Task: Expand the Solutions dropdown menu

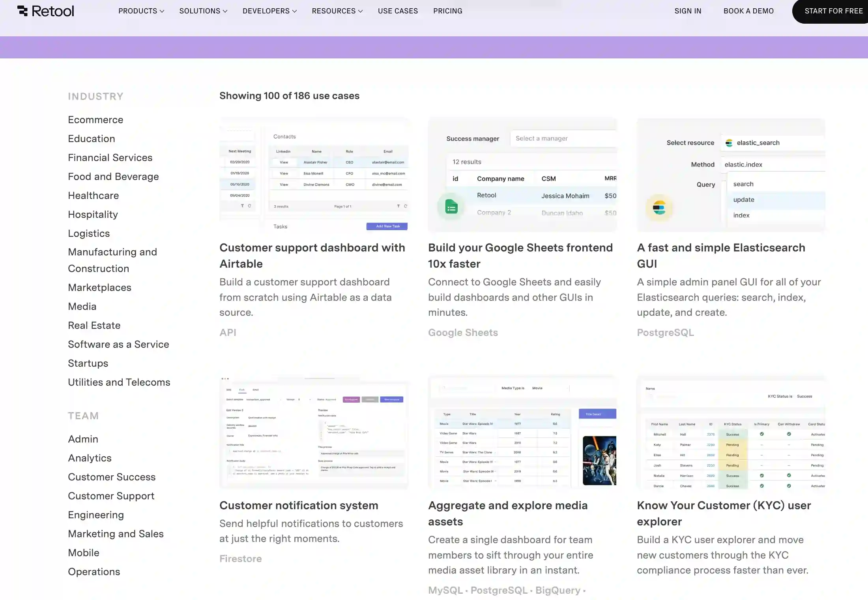Action: 203,11
